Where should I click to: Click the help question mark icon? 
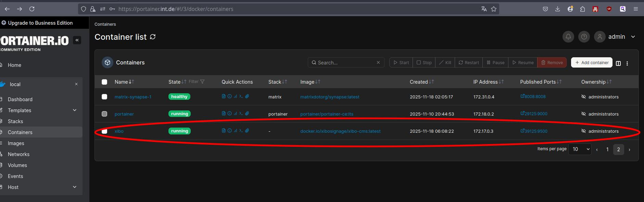584,37
